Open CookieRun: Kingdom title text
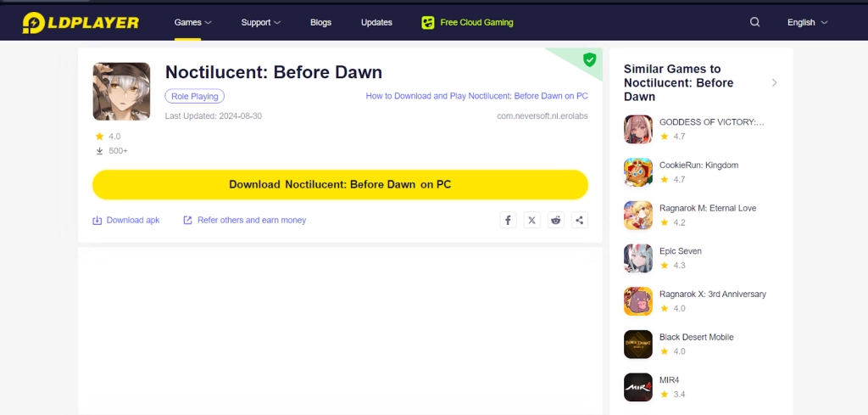Viewport: 868px width, 415px height. (x=698, y=165)
